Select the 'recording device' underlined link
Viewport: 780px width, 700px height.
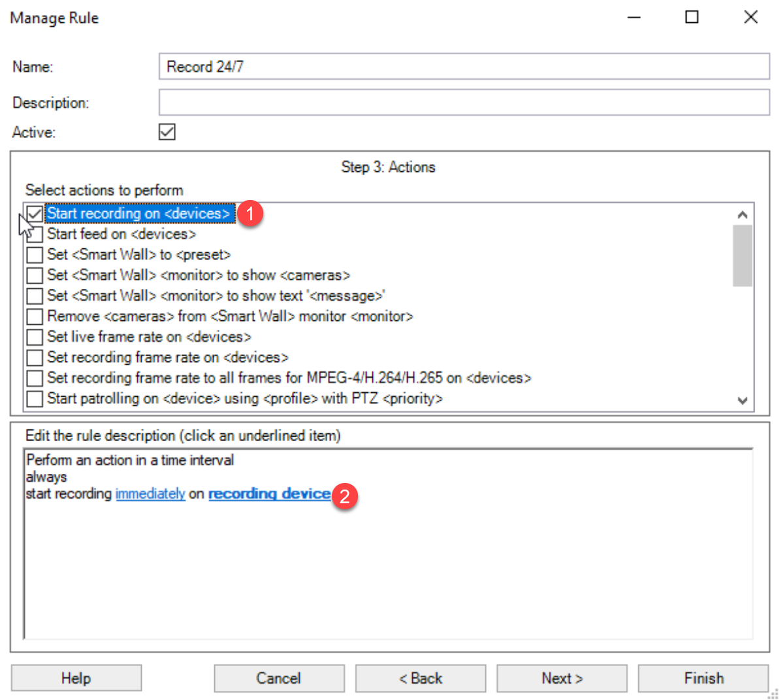269,493
